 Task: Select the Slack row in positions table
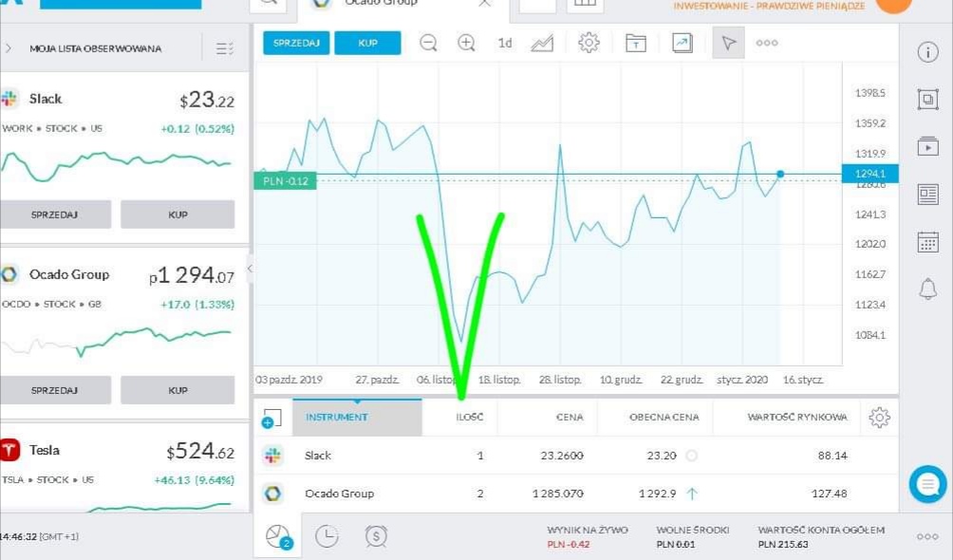tap(576, 456)
